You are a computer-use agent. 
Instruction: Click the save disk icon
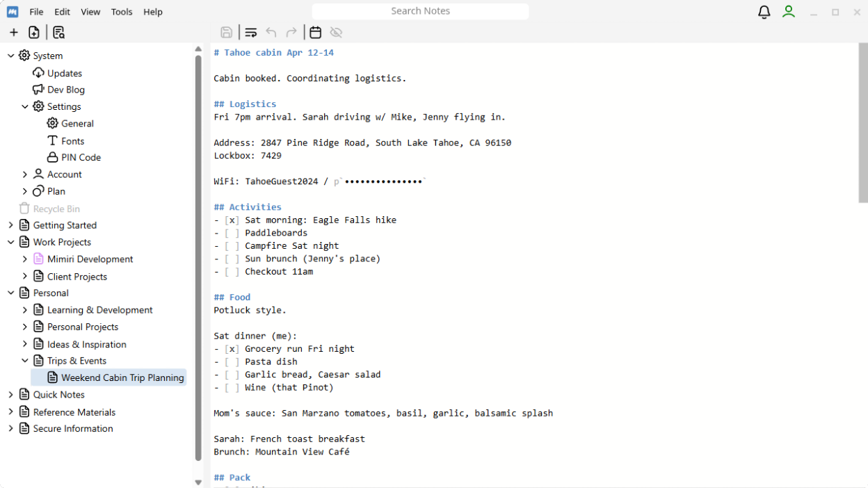pyautogui.click(x=227, y=33)
